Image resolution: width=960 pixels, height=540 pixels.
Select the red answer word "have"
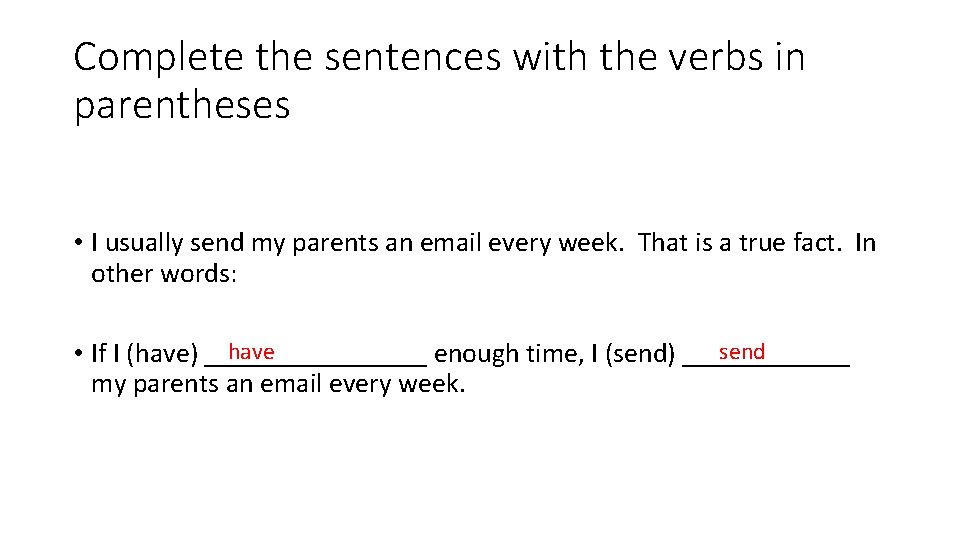[x=251, y=352]
